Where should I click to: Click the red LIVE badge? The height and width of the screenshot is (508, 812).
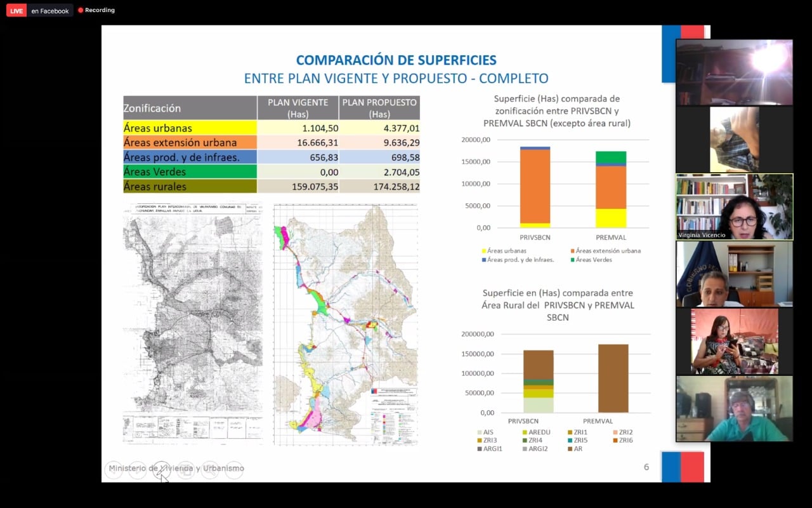coord(16,11)
